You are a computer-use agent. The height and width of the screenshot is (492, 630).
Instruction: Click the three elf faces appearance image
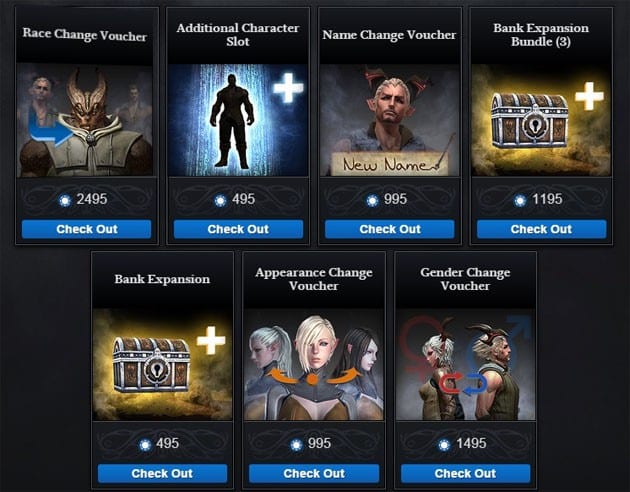click(314, 364)
